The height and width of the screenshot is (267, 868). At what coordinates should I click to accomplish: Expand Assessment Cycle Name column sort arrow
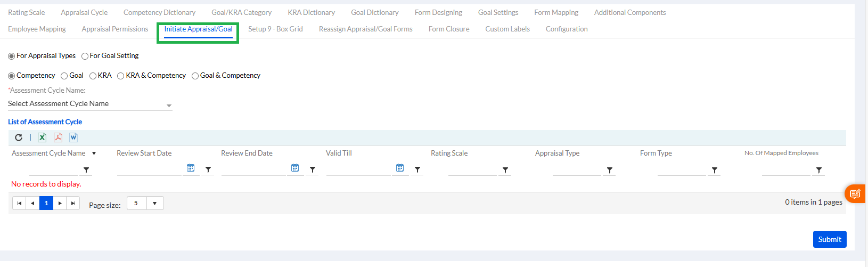point(94,153)
